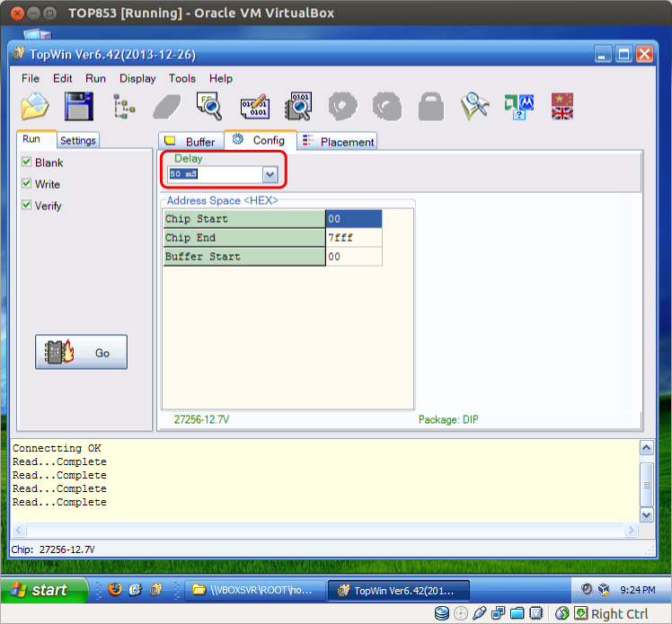Screen dimensions: 672x624
Task: Click the grayed eraser chip icon
Action: pos(167,107)
